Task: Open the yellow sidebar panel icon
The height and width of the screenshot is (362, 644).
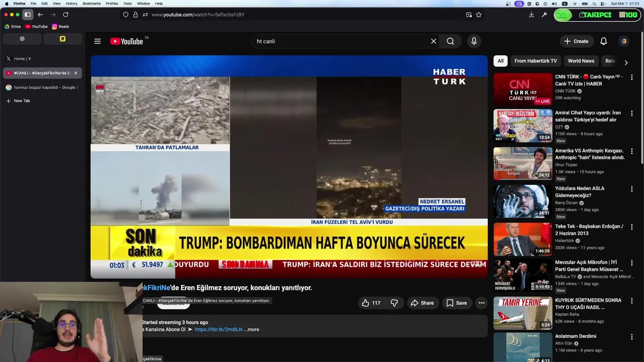Action: coord(62,39)
